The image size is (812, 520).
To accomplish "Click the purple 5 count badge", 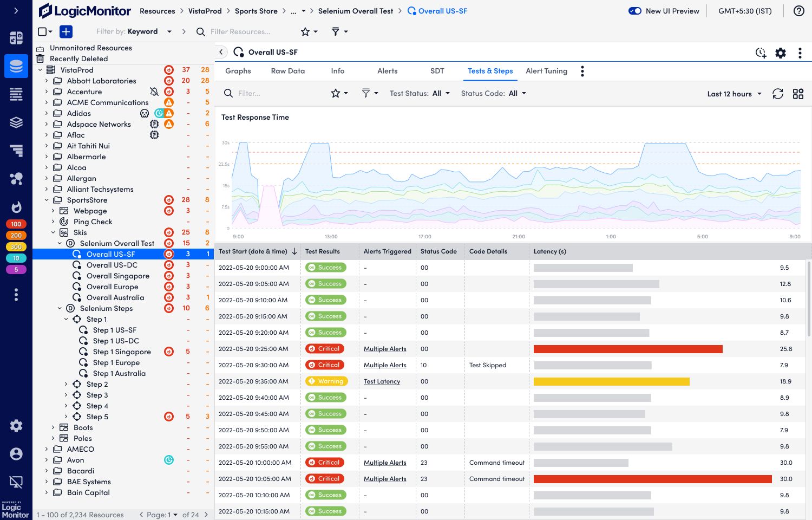I will pyautogui.click(x=16, y=269).
